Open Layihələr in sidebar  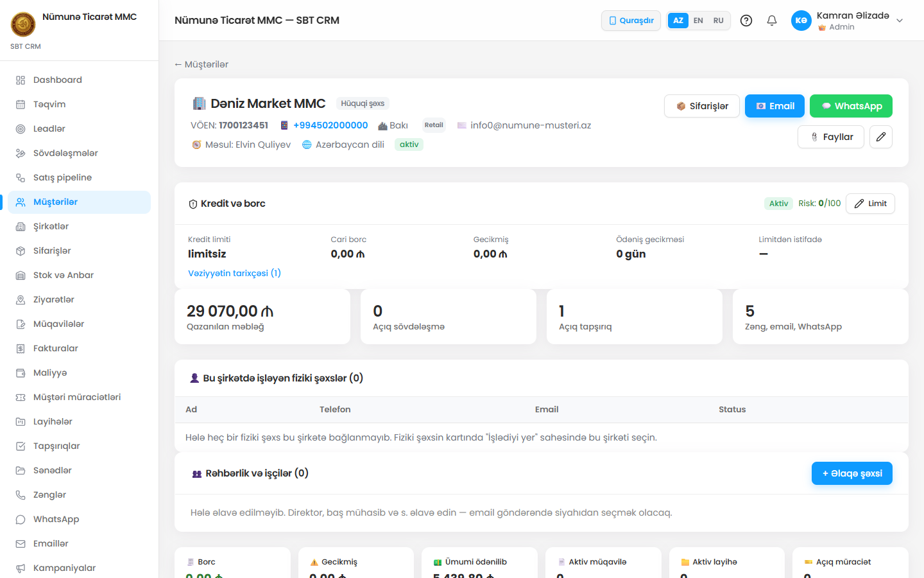(80, 422)
